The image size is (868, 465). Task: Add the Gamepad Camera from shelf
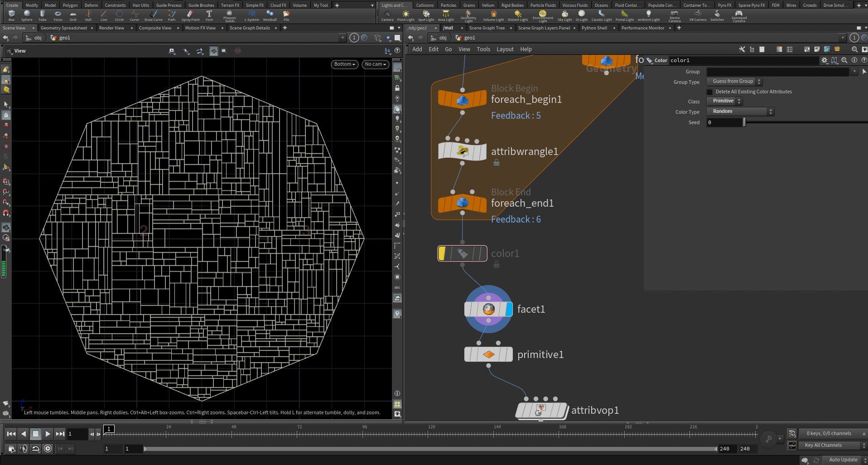click(738, 16)
